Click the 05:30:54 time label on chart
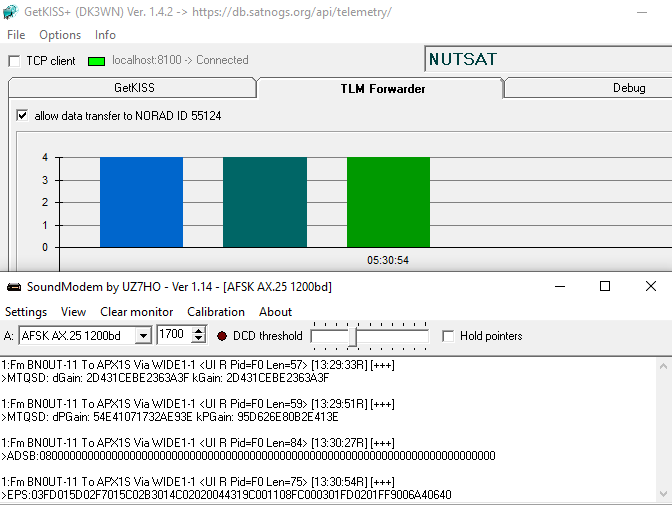 [x=388, y=260]
